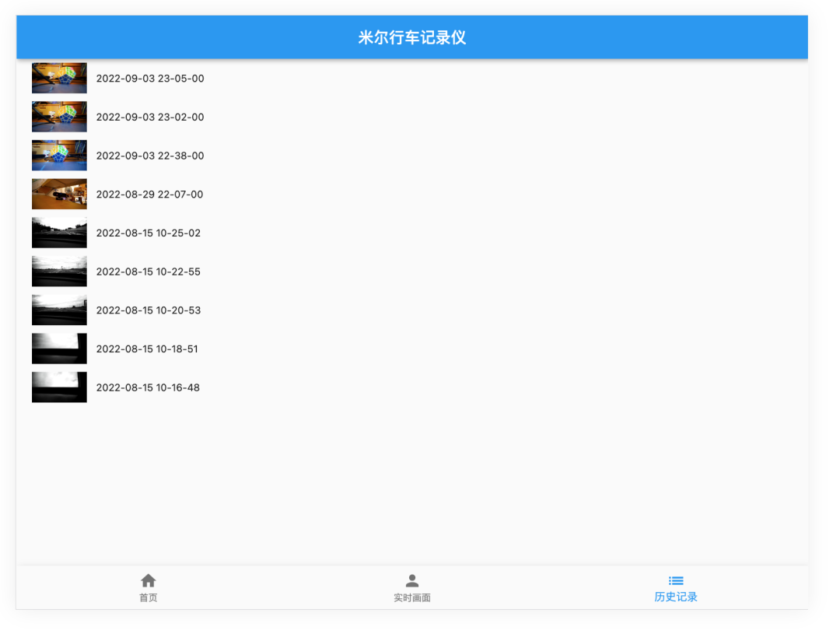Open thumbnail of recording 2022-09-03 23-02-00

click(x=59, y=117)
